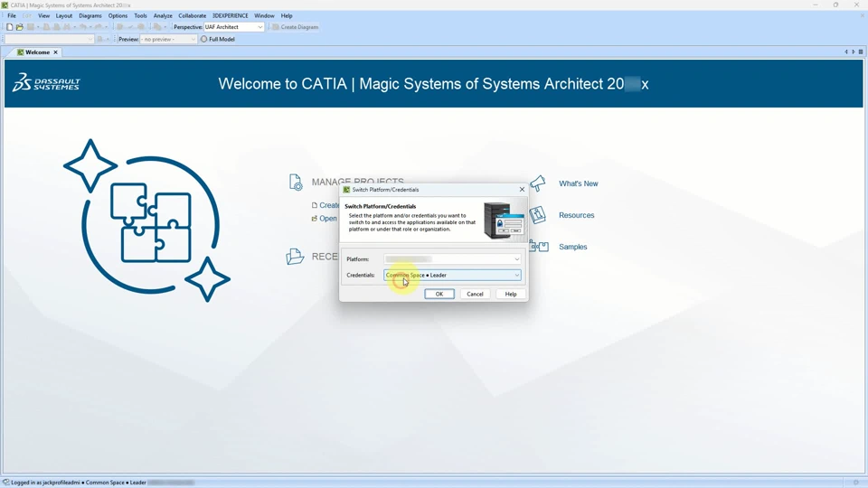Click the New Project toolbar icon
This screenshot has height=488, width=868.
pyautogui.click(x=9, y=27)
